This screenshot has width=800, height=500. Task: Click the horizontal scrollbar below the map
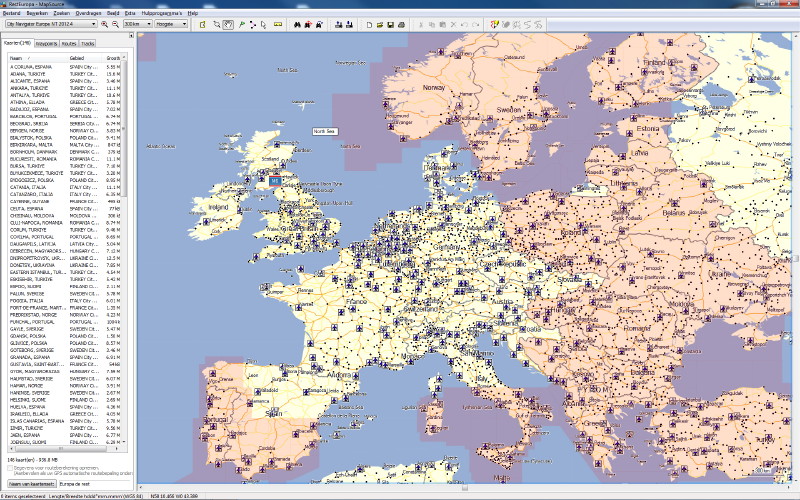pos(464,488)
